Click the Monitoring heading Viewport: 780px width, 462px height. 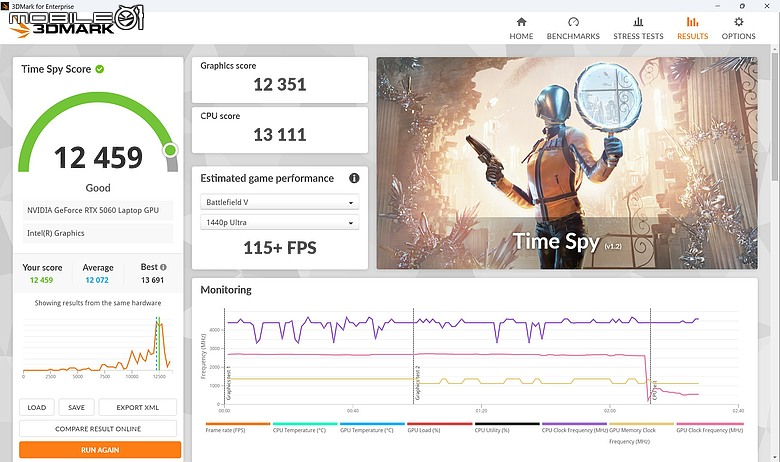click(x=226, y=290)
